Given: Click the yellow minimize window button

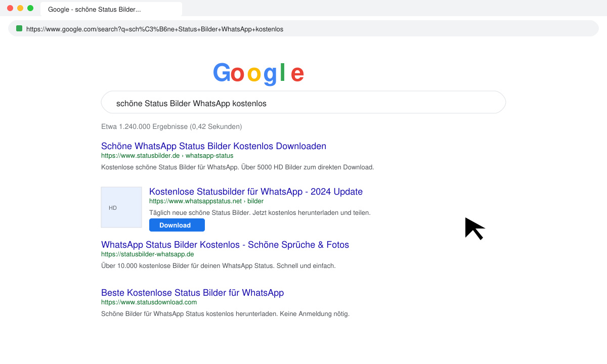Looking at the screenshot, I should click(x=20, y=8).
